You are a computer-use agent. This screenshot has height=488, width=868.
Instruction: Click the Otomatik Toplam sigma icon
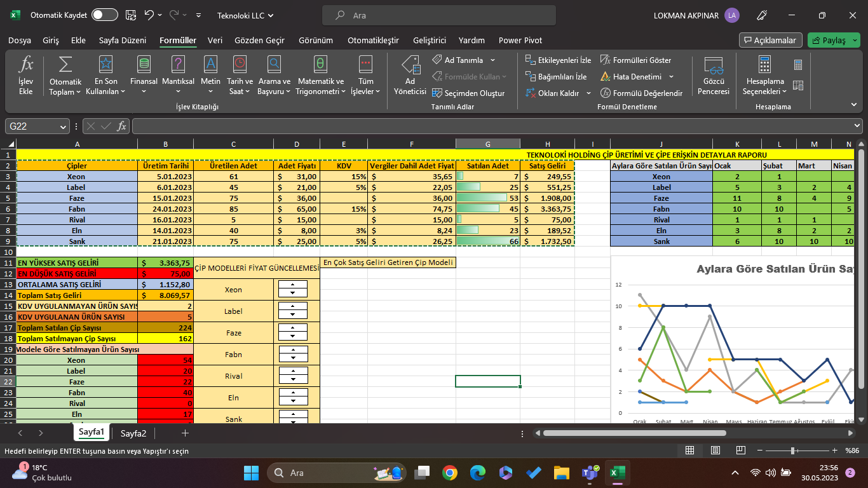tap(65, 64)
